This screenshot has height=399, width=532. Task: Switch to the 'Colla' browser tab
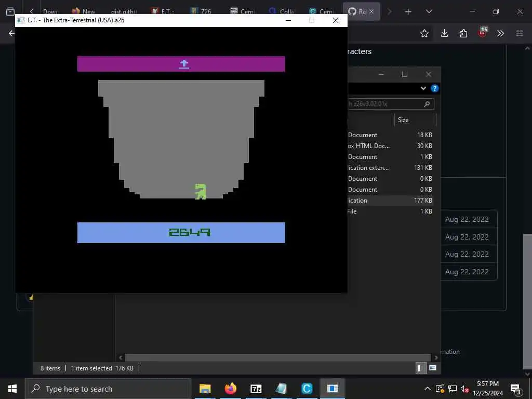pos(282,11)
